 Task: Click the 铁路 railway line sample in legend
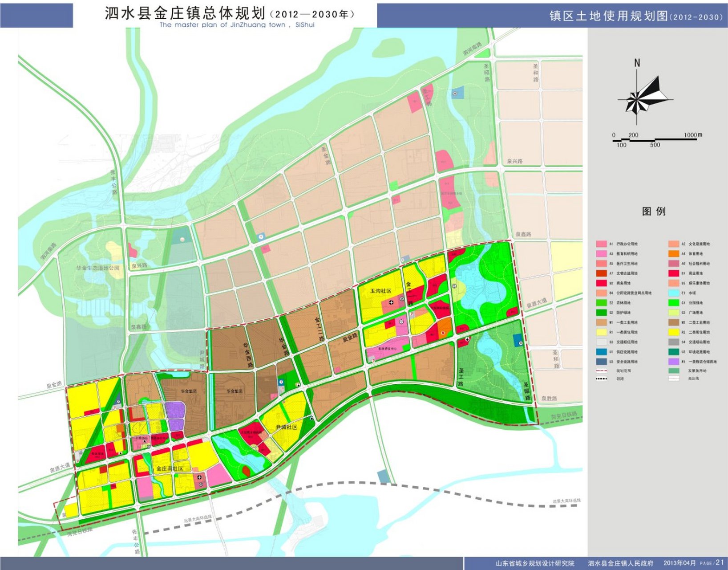click(602, 379)
